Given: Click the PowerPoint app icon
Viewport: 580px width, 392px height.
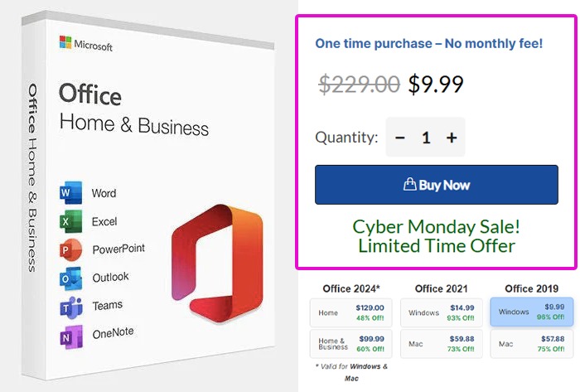Looking at the screenshot, I should tap(70, 249).
